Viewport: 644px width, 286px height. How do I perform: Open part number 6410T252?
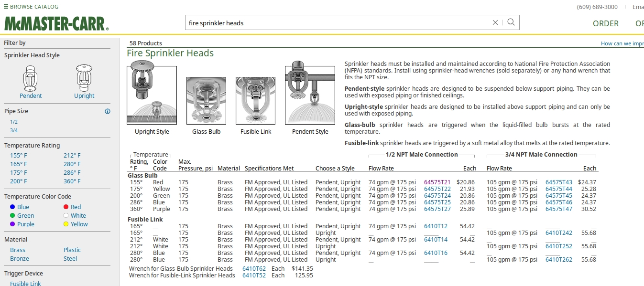point(559,246)
